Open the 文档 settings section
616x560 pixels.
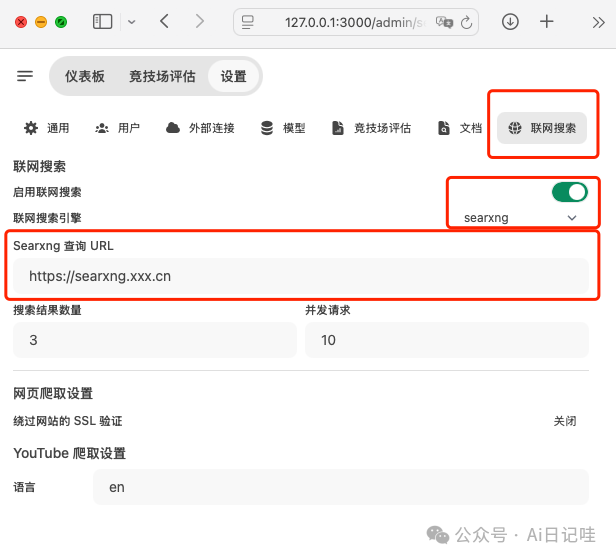(460, 128)
